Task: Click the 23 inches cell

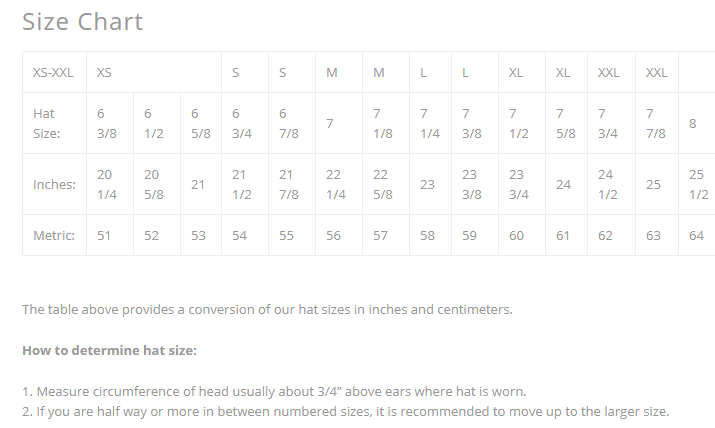Action: pyautogui.click(x=427, y=184)
